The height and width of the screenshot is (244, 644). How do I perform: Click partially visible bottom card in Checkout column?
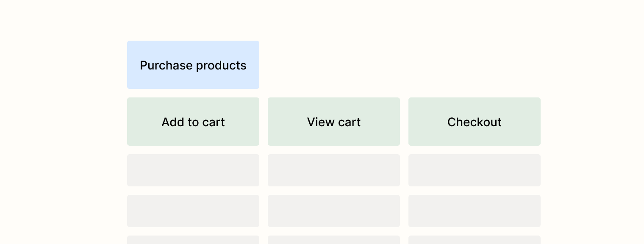475,240
